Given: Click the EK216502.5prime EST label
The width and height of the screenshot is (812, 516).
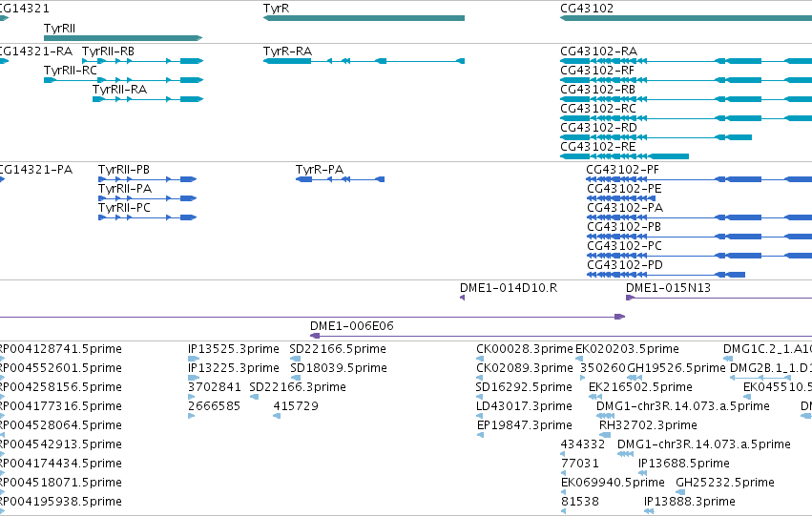Looking at the screenshot, I should pyautogui.click(x=640, y=387).
